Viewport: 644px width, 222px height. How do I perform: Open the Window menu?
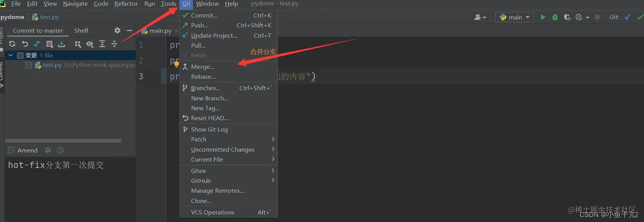coord(207,4)
